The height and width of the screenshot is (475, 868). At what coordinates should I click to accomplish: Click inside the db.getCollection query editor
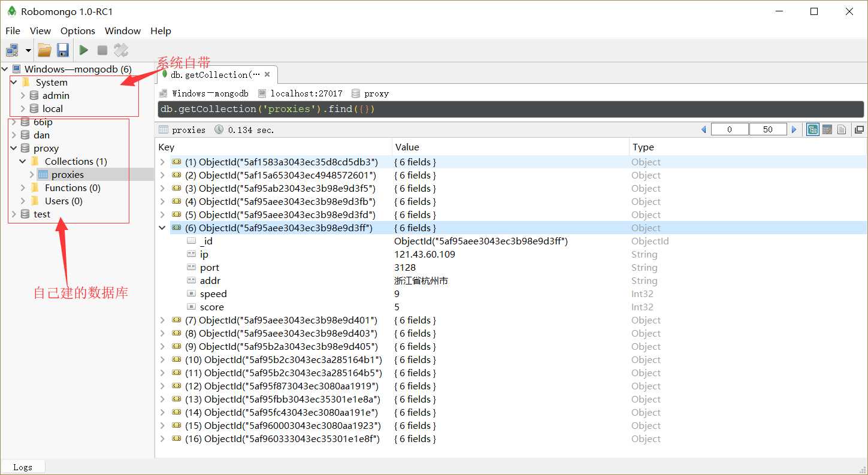click(x=510, y=109)
